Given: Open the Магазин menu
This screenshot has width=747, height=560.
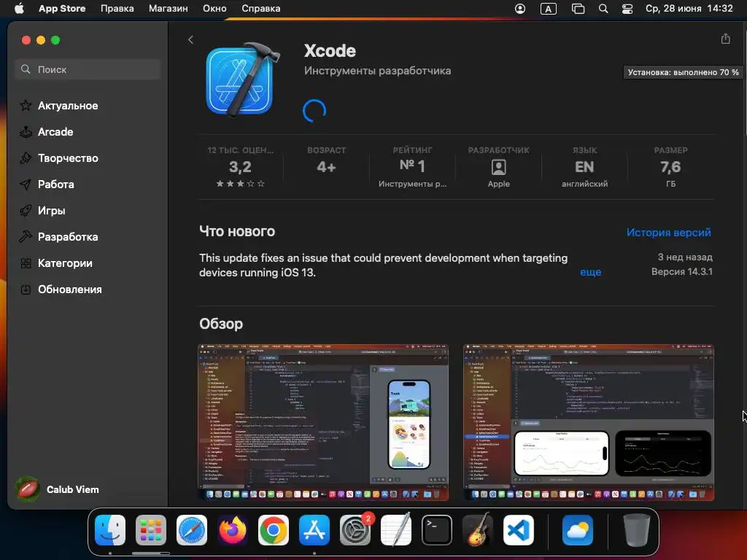Looking at the screenshot, I should 169,9.
